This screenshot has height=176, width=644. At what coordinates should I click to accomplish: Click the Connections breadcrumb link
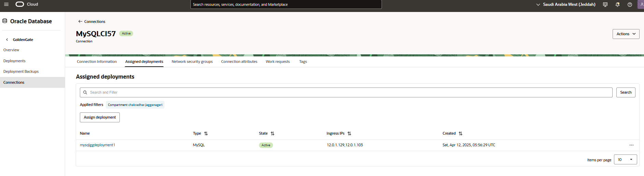coord(95,22)
